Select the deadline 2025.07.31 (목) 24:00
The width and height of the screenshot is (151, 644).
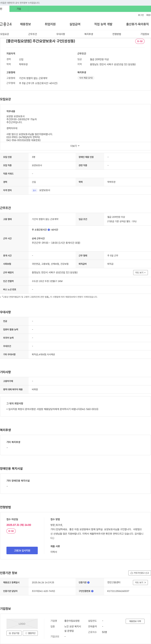[19, 525]
